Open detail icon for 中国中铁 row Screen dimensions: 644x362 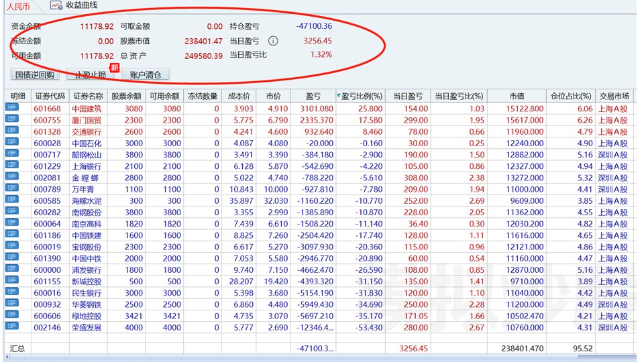coord(12,257)
